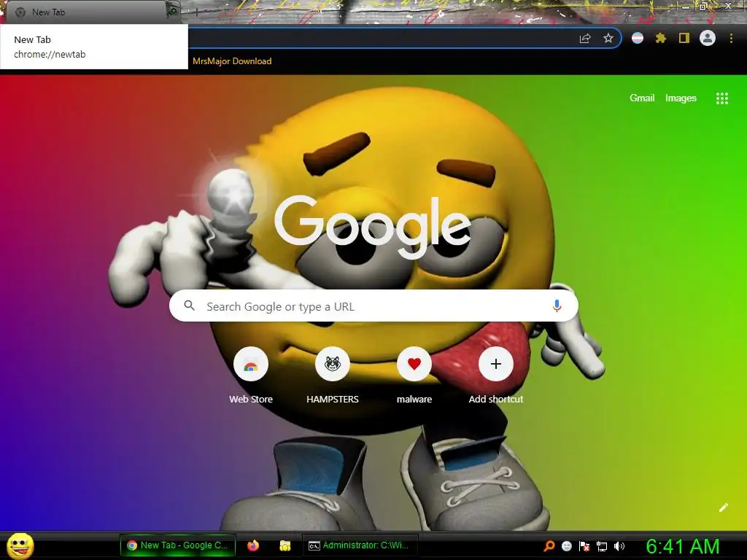Add a new shortcut tile

pyautogui.click(x=496, y=376)
